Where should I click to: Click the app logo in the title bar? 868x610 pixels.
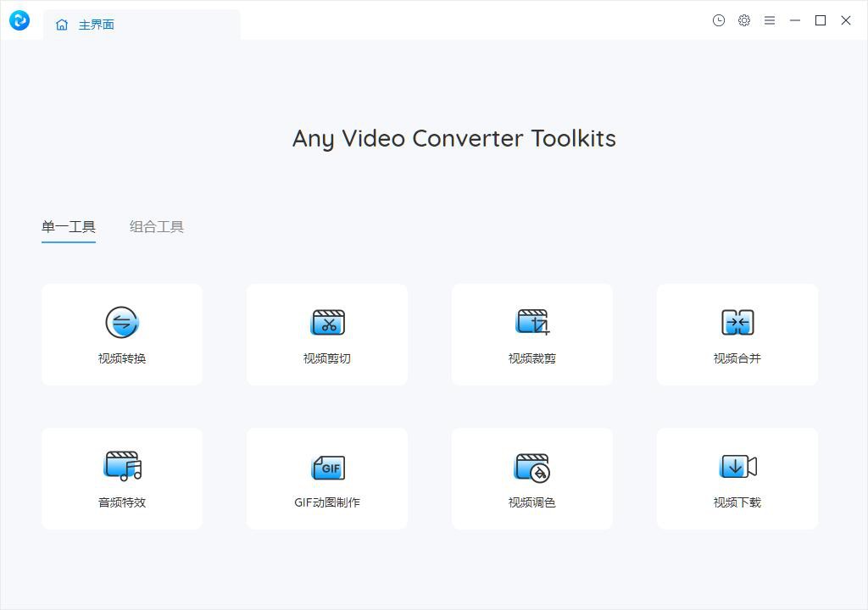(x=19, y=20)
